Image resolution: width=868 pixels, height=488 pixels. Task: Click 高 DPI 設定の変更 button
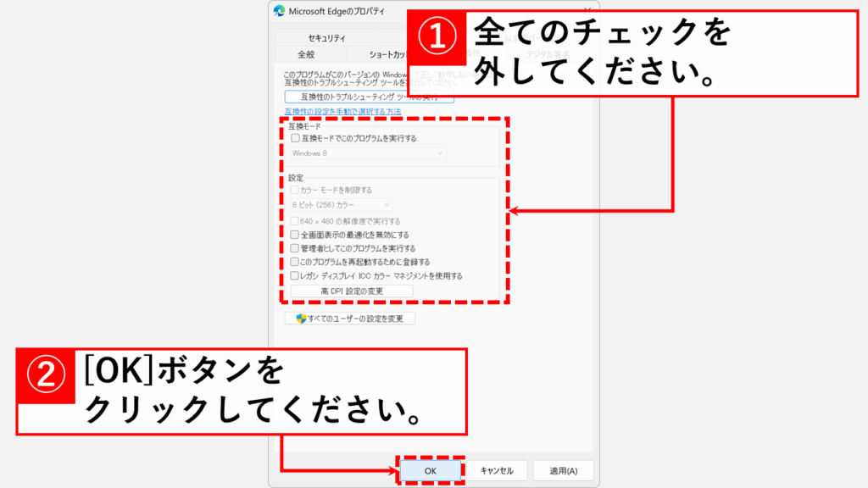[x=352, y=291]
